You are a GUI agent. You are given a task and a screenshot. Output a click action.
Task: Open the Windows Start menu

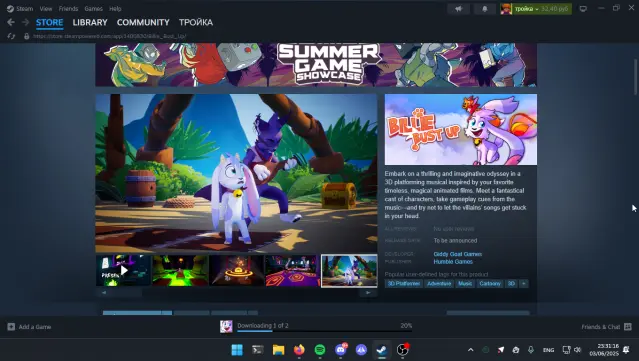coord(237,350)
